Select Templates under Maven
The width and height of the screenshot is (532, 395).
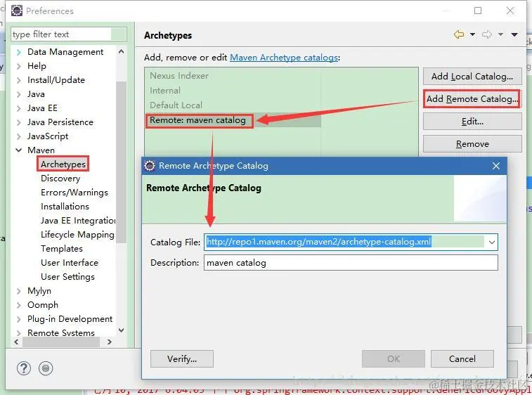61,249
